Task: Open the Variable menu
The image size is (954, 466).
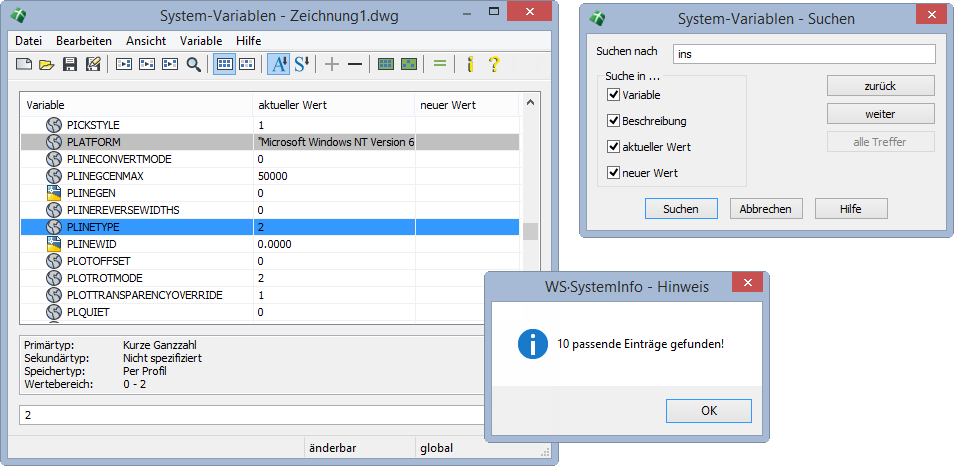Action: (201, 41)
